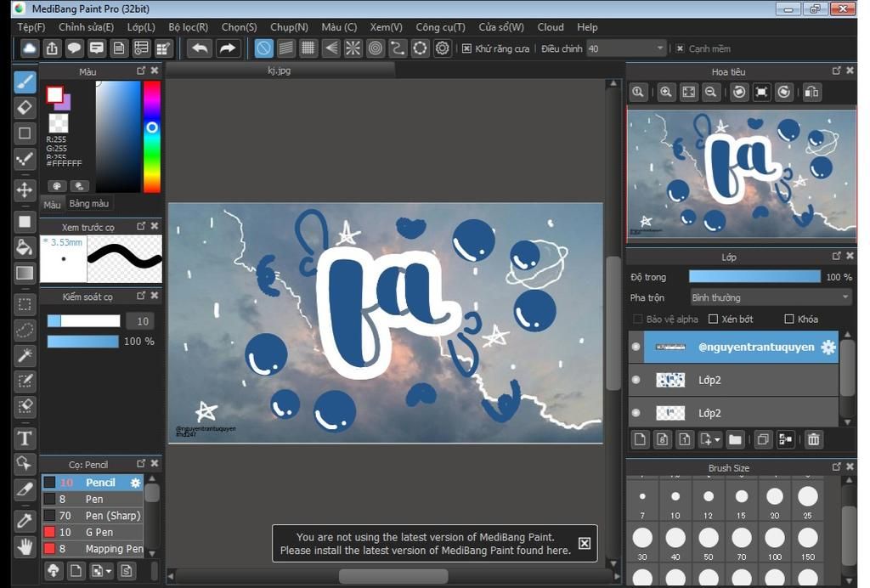Open snap settings gear in the toolbar
This screenshot has width=870, height=588.
point(442,48)
